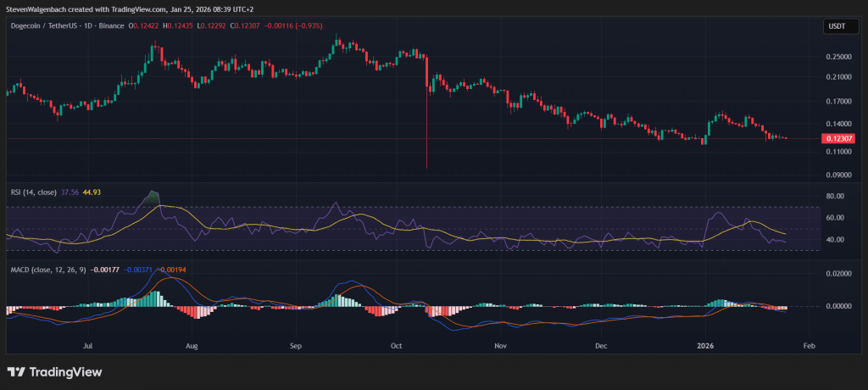868x390 pixels.
Task: Click the 0.09000 price axis label
Action: (x=838, y=175)
